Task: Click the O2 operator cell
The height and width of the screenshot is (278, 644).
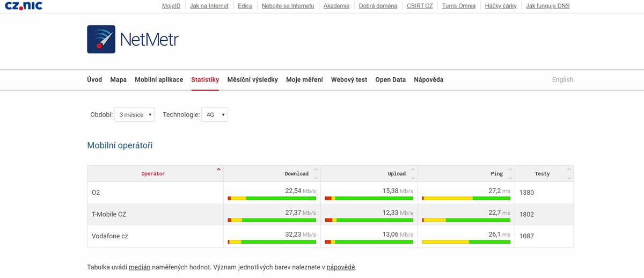Action: point(155,193)
